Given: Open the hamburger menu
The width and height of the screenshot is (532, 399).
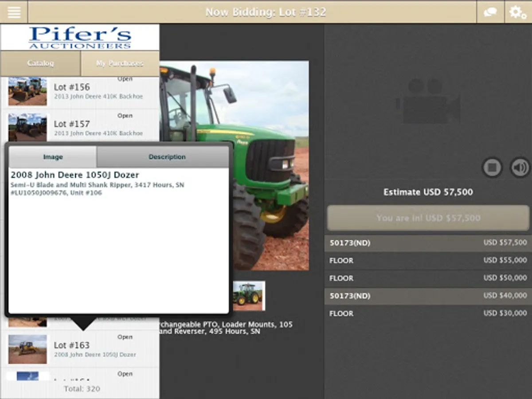Looking at the screenshot, I should click(x=14, y=12).
